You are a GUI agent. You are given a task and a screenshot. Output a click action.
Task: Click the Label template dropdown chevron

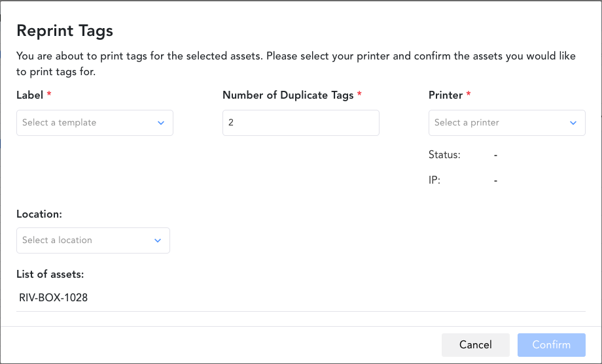[161, 123]
